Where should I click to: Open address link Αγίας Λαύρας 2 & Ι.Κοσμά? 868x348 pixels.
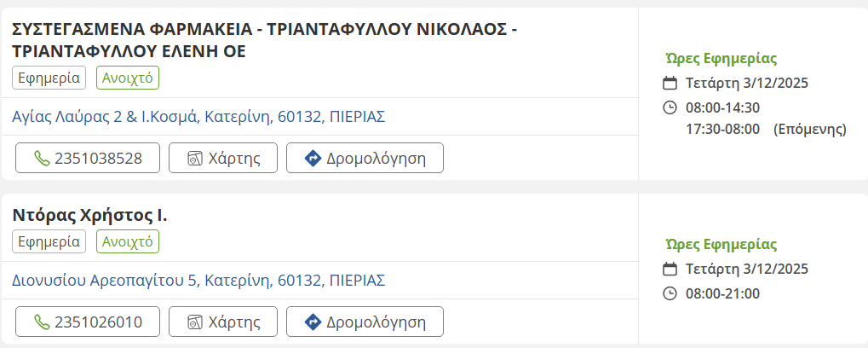(x=198, y=117)
